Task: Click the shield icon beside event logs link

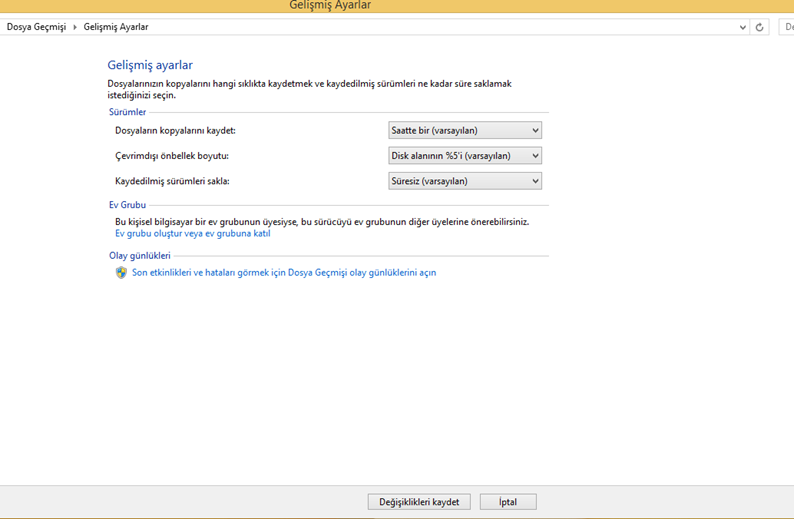Action: coord(121,272)
